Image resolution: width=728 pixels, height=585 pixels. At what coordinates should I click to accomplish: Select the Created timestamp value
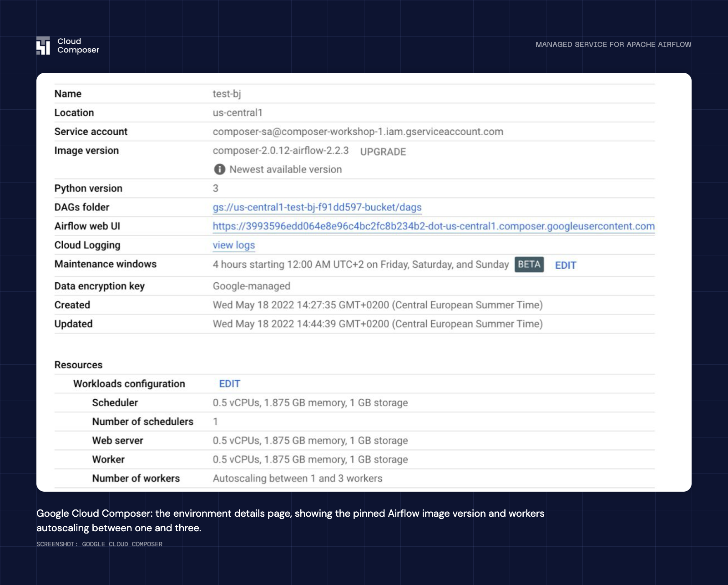tap(378, 305)
